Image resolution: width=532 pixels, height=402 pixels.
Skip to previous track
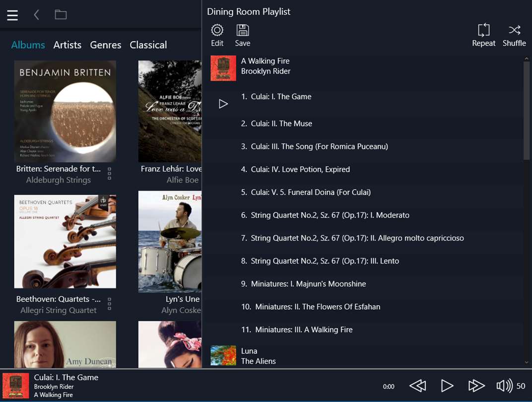[418, 386]
